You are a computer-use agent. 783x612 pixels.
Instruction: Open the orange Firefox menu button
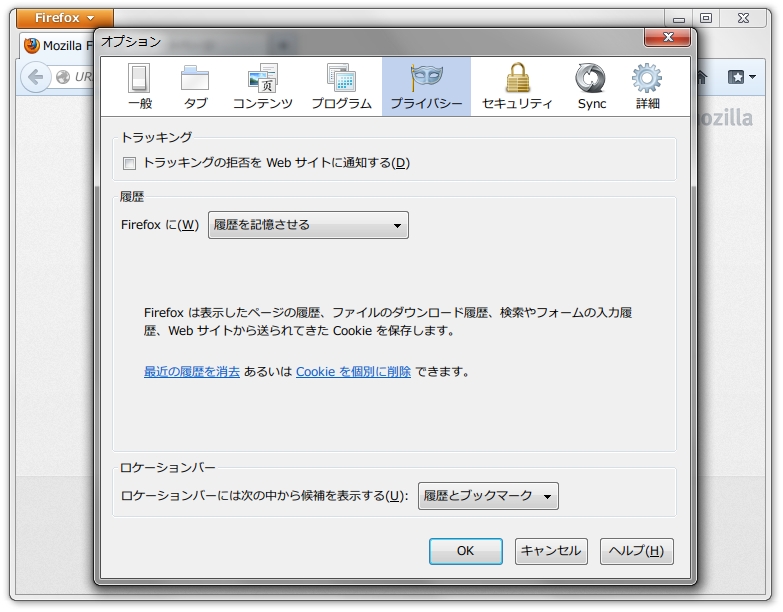[x=64, y=18]
